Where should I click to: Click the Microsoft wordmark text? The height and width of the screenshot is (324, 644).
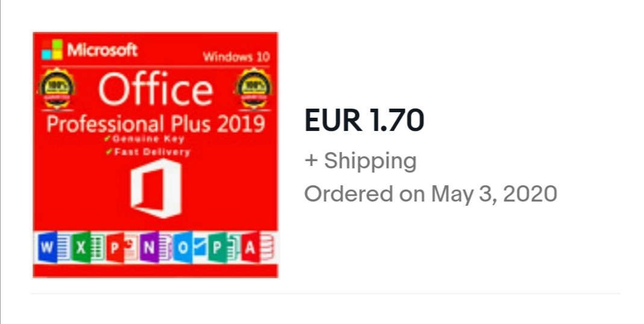pos(102,49)
